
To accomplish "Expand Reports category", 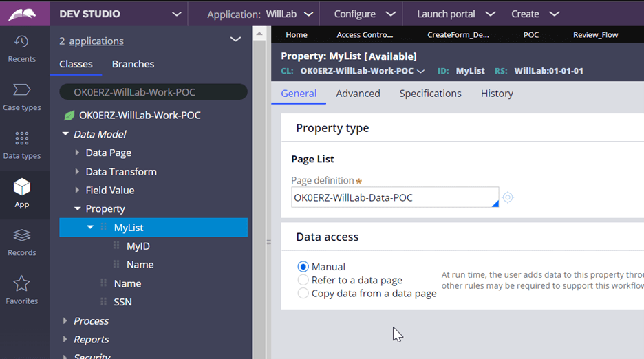I will tap(65, 339).
